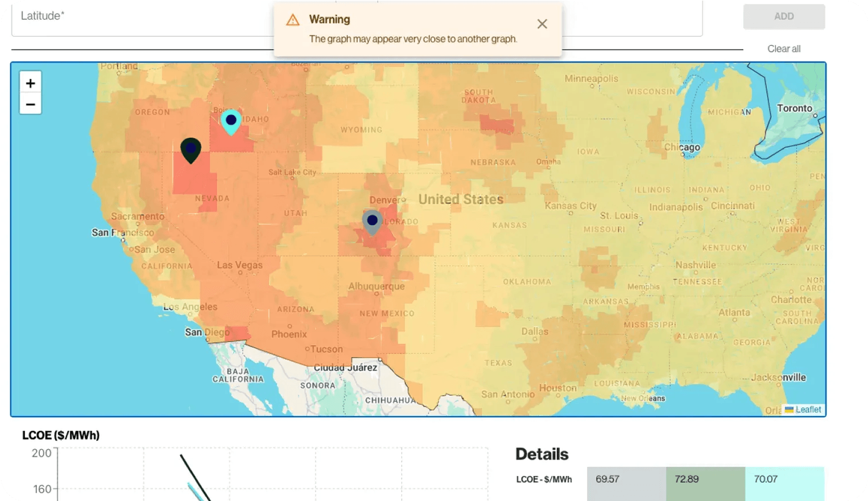The height and width of the screenshot is (501, 868).
Task: Click the warning triangle icon
Action: (293, 20)
